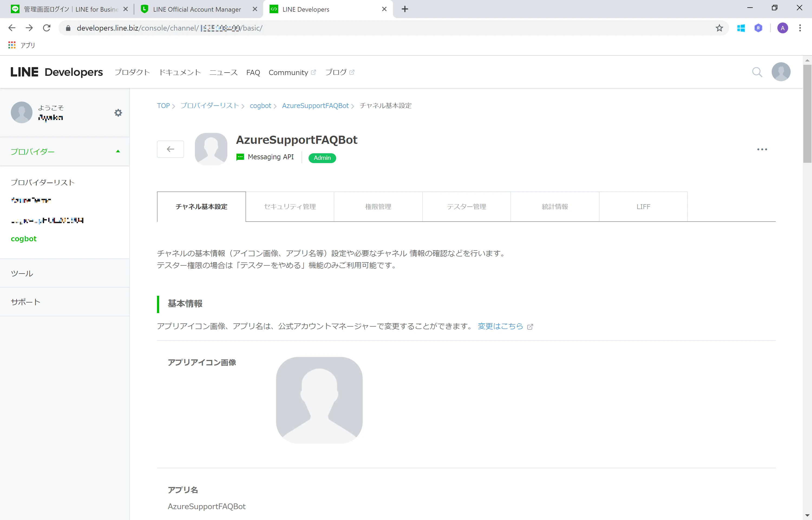Open ブログ external link
The width and height of the screenshot is (812, 520).
tap(339, 72)
